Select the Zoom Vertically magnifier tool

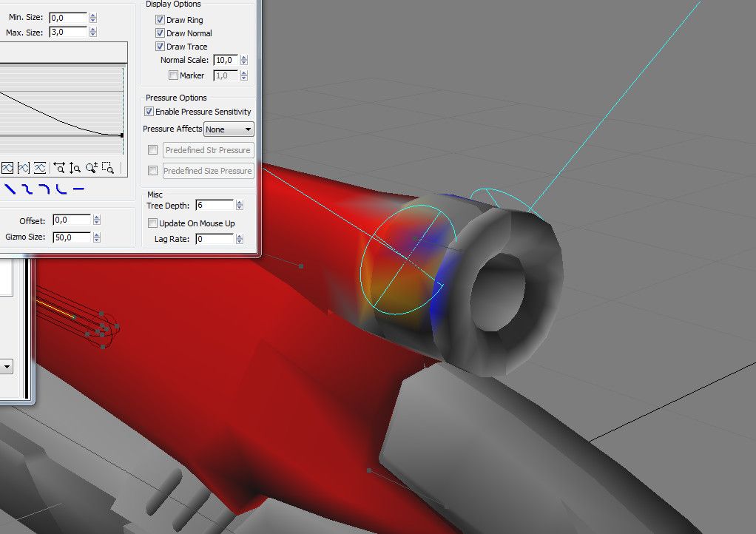pyautogui.click(x=75, y=168)
